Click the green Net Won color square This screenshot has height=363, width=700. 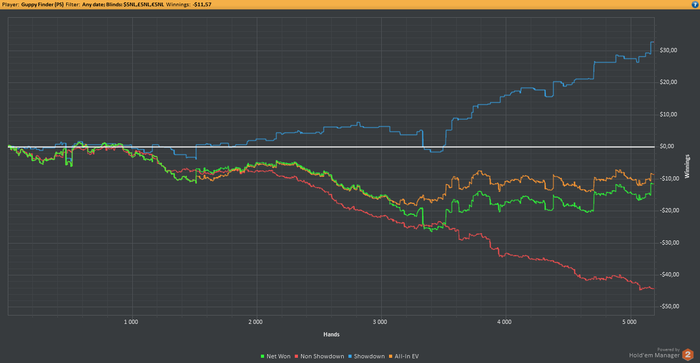[x=262, y=356]
